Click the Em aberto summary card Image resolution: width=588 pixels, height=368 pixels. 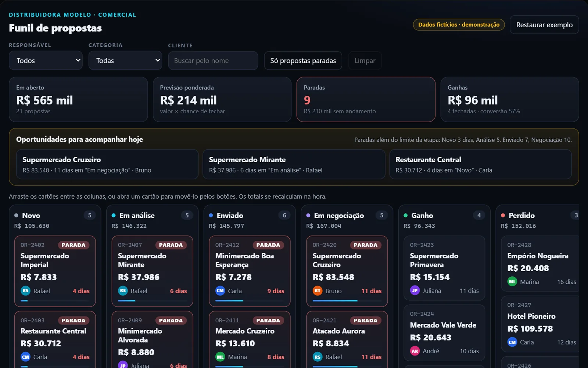[x=78, y=99]
